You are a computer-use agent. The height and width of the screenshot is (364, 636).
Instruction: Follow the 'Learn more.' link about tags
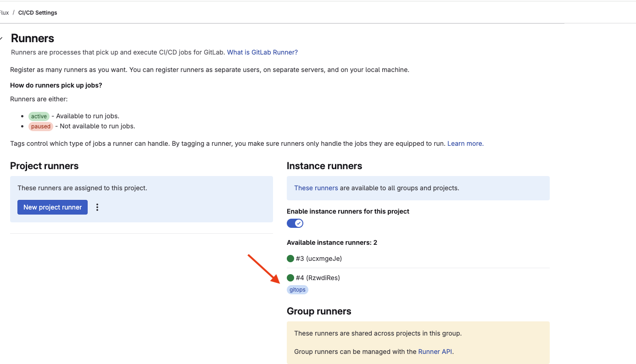pyautogui.click(x=465, y=143)
